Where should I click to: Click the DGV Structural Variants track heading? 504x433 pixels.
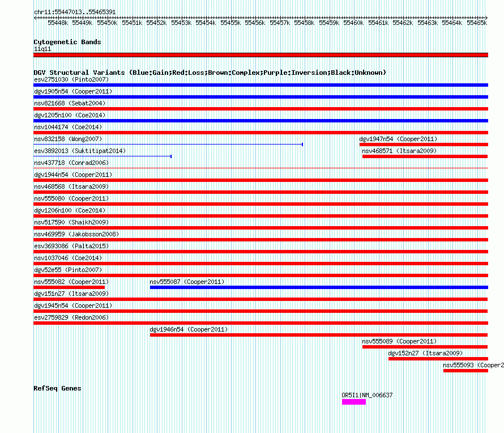[210, 73]
